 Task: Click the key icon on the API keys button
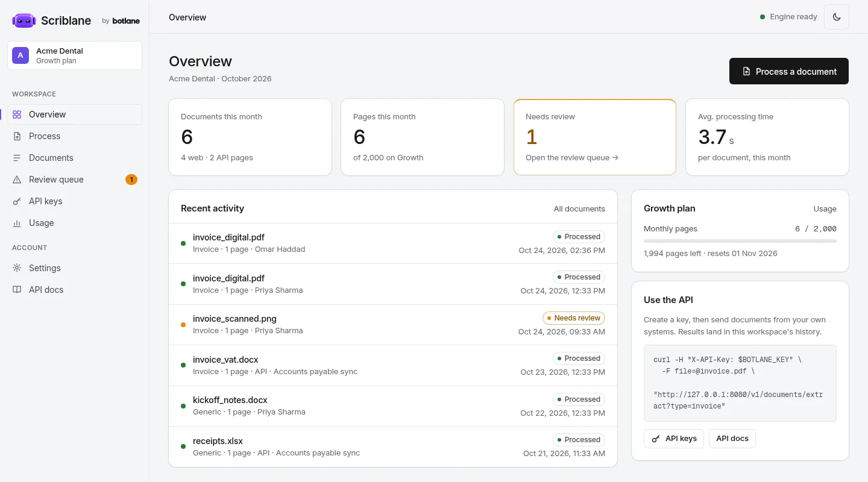tap(656, 439)
